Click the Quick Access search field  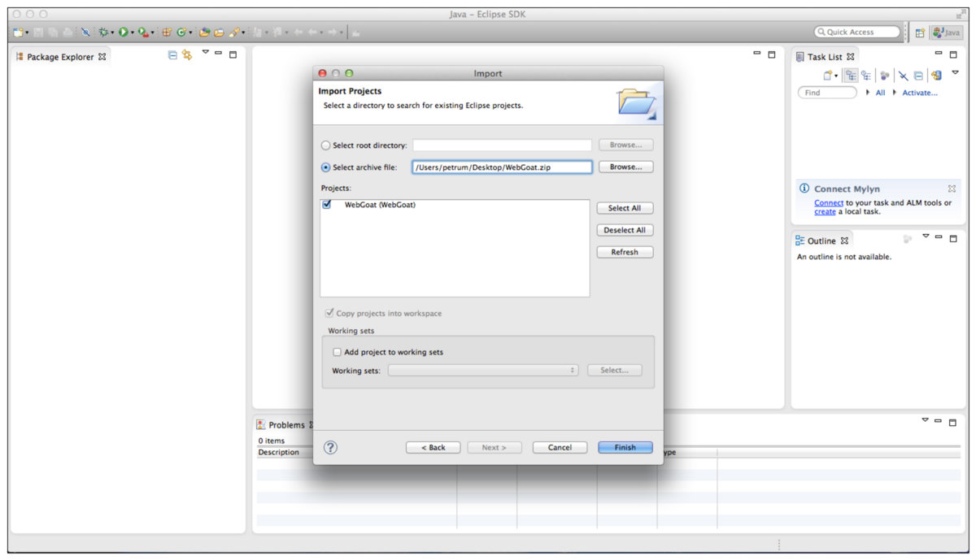click(x=858, y=33)
